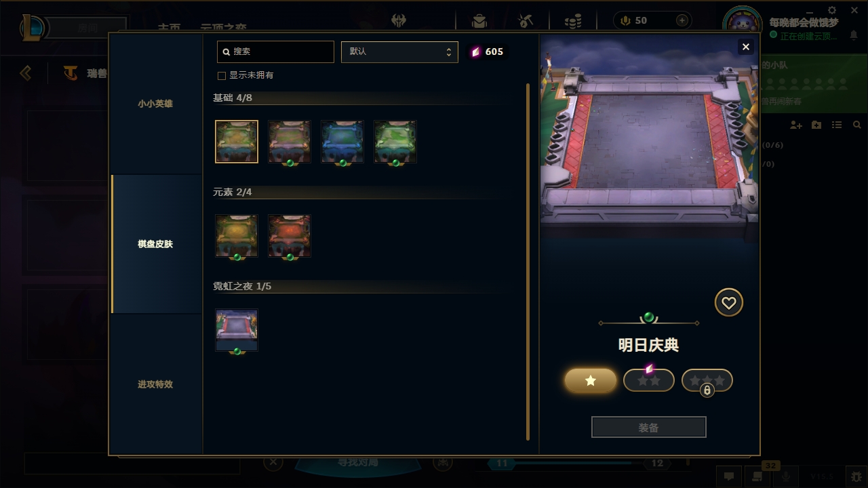The width and height of the screenshot is (868, 488).
Task: Go back with the left chevron arrow
Action: [x=26, y=73]
